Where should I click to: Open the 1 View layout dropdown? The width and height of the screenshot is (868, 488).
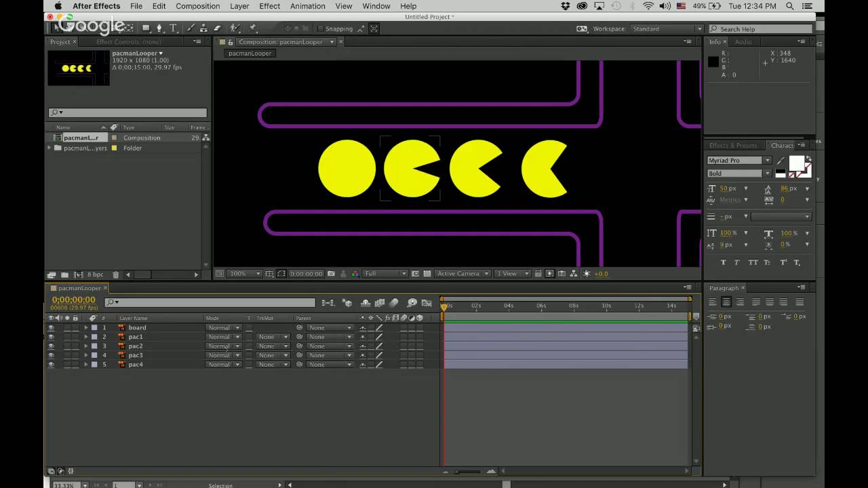511,274
